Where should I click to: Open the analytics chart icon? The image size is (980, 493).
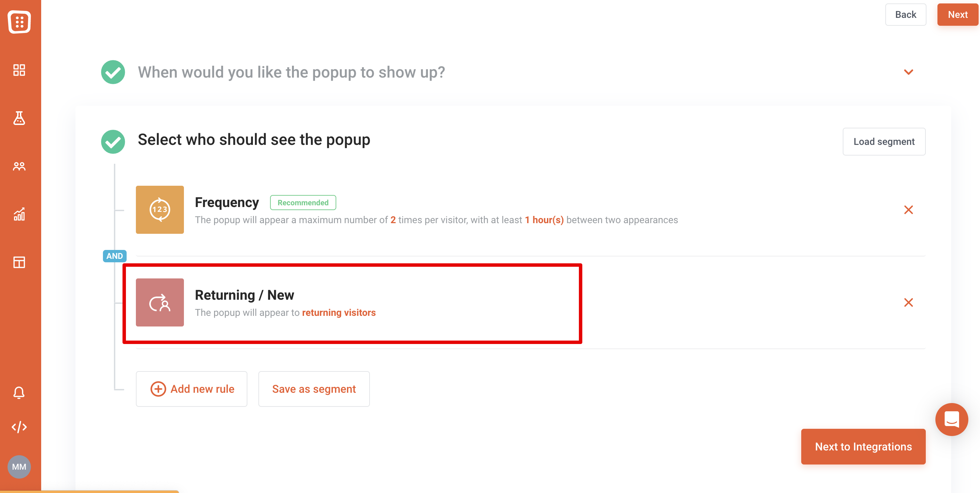click(x=19, y=214)
